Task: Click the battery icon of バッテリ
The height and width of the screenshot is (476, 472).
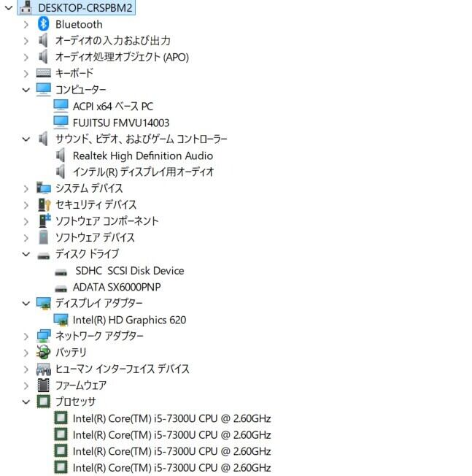Action: click(43, 352)
